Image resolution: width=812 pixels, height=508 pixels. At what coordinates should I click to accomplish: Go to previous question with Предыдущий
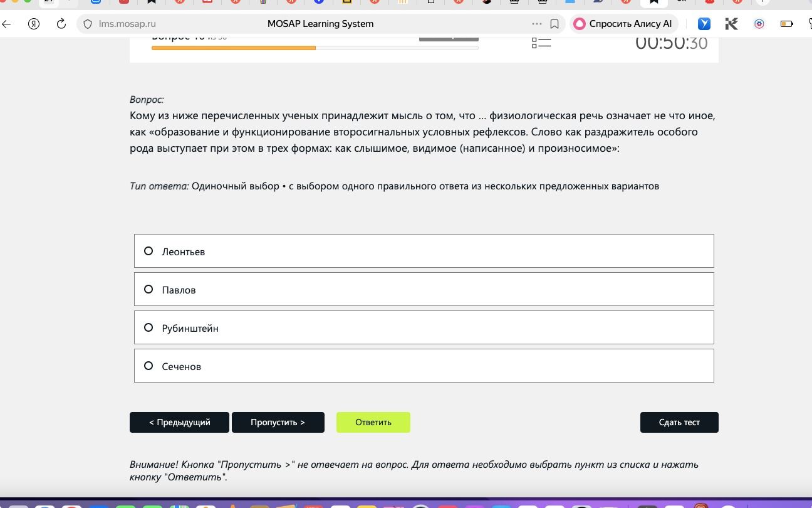pos(179,422)
